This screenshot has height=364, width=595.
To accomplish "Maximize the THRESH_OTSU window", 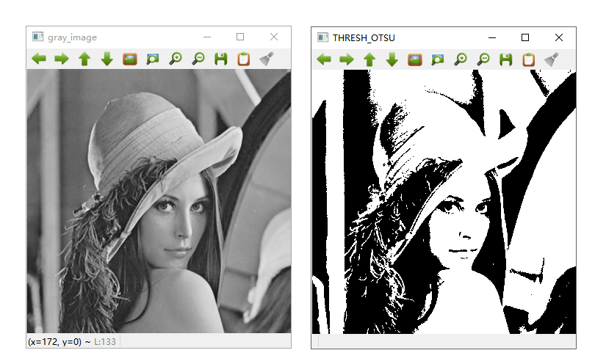I will (525, 37).
